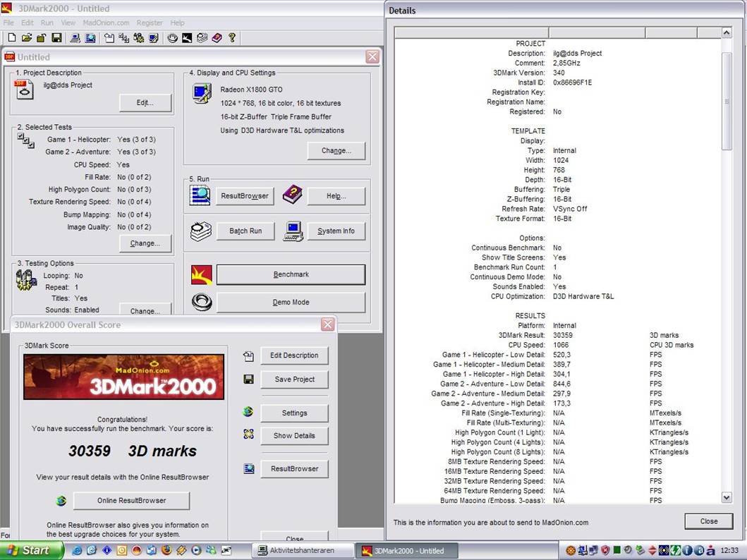Click the orange gear tray icon
This screenshot has width=747, height=560.
tap(570, 550)
